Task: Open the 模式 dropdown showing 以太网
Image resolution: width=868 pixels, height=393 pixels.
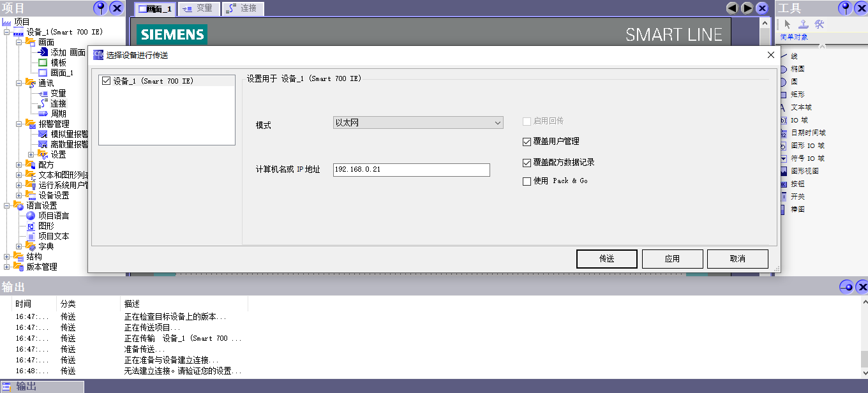Action: pyautogui.click(x=418, y=122)
